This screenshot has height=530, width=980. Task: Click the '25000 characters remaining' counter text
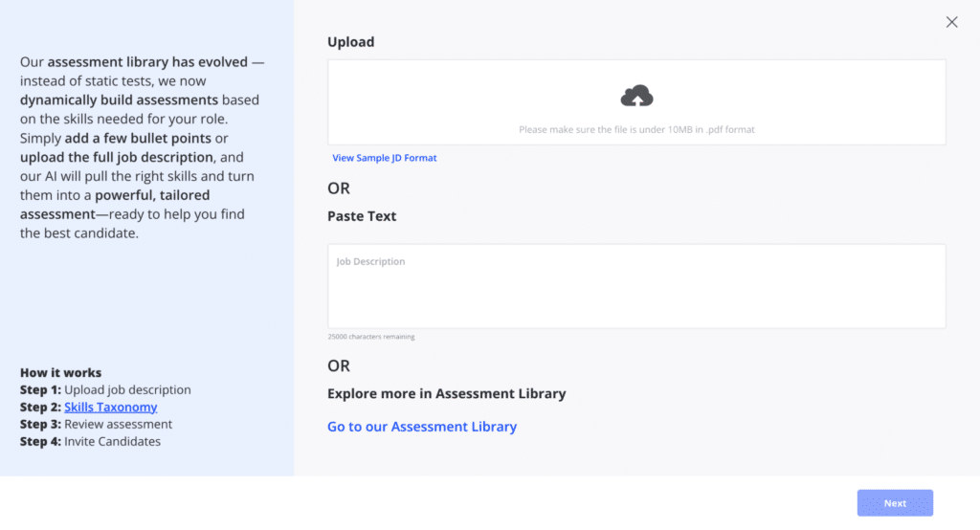(371, 337)
